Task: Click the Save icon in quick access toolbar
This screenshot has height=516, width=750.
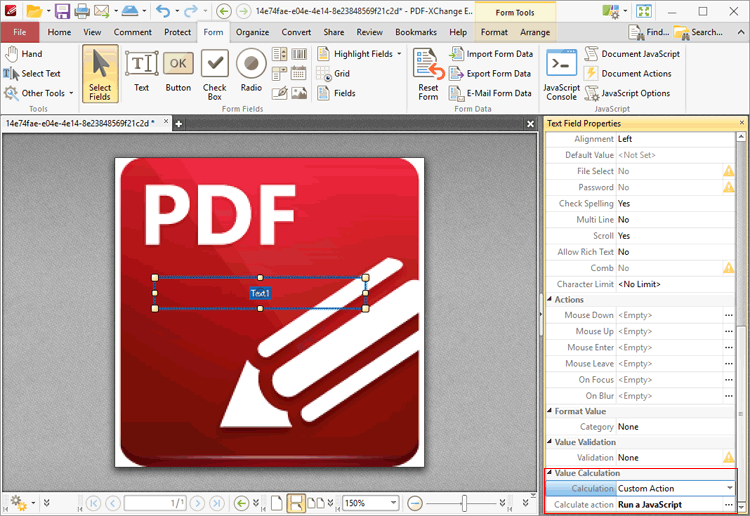Action: [x=63, y=11]
